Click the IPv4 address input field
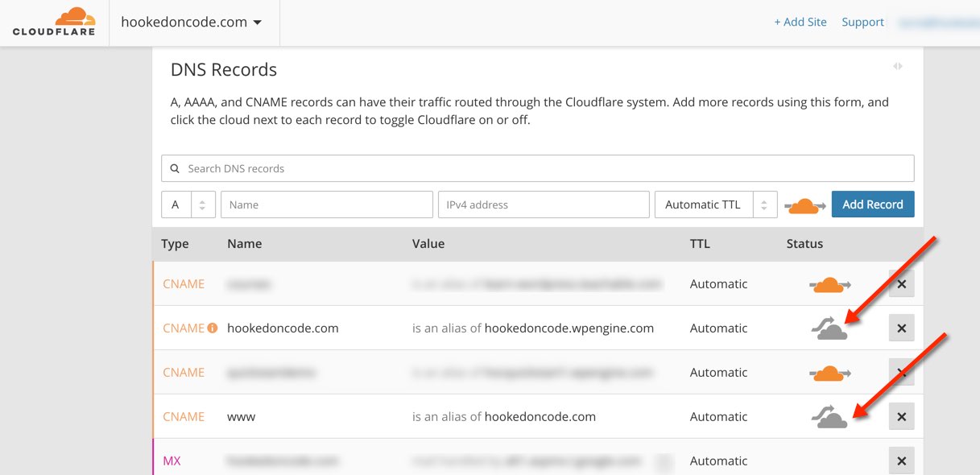 [544, 204]
